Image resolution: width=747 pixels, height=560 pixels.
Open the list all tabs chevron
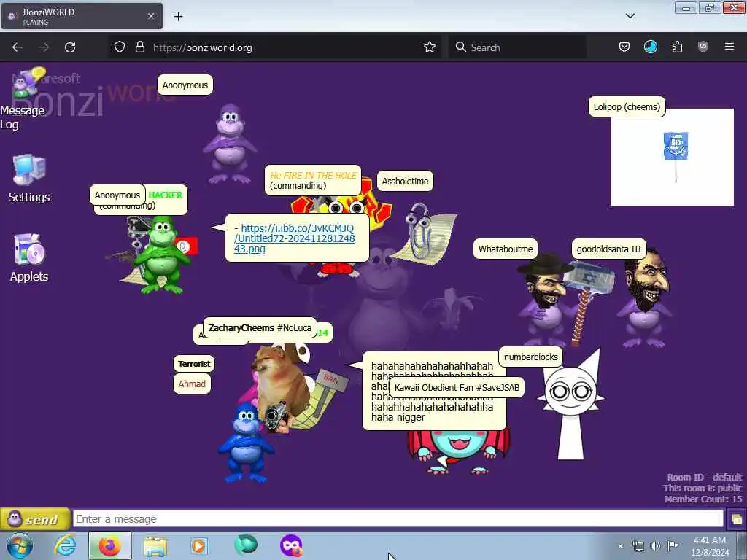click(x=630, y=16)
